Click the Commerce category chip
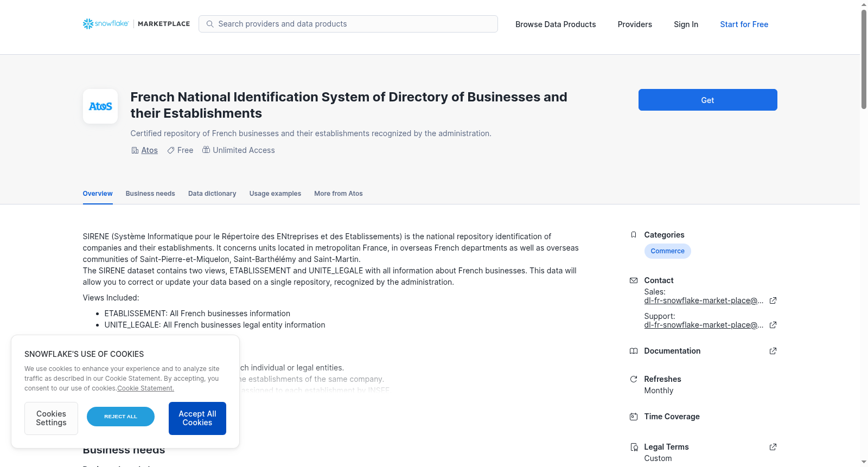This screenshot has height=467, width=868. [x=667, y=251]
